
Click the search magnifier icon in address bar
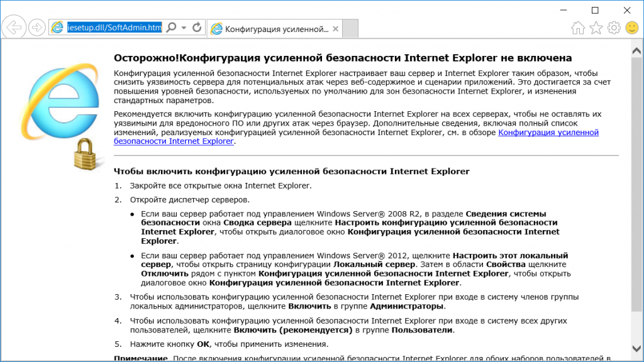tap(172, 28)
